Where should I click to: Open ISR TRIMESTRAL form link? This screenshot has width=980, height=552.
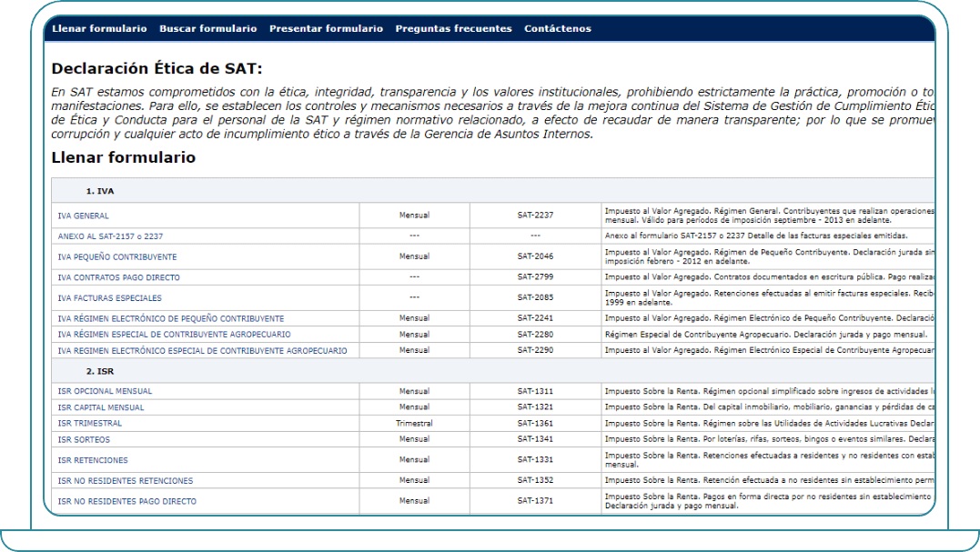(89, 423)
